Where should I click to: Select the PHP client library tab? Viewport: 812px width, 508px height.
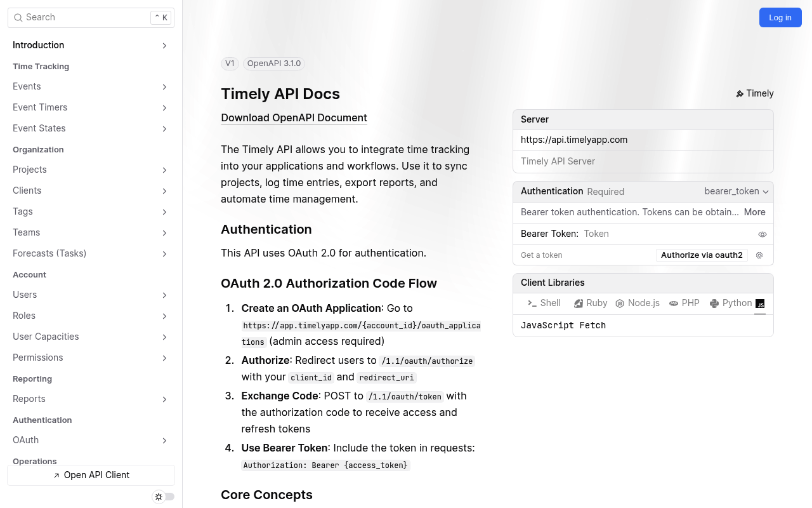point(684,303)
